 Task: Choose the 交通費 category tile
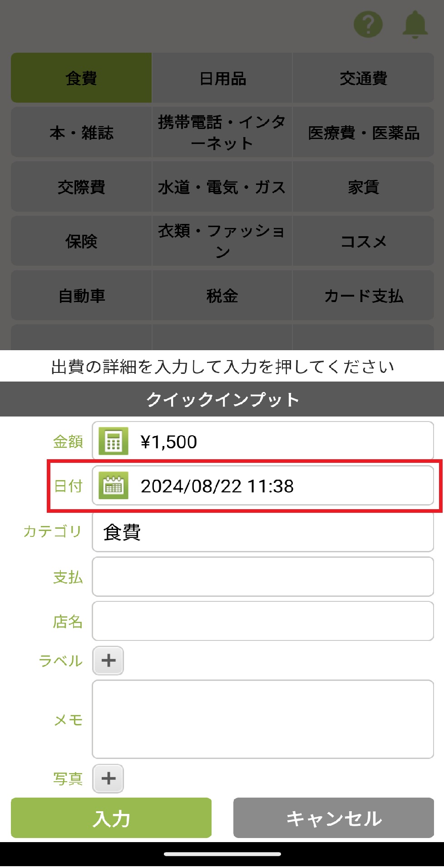[x=363, y=78]
